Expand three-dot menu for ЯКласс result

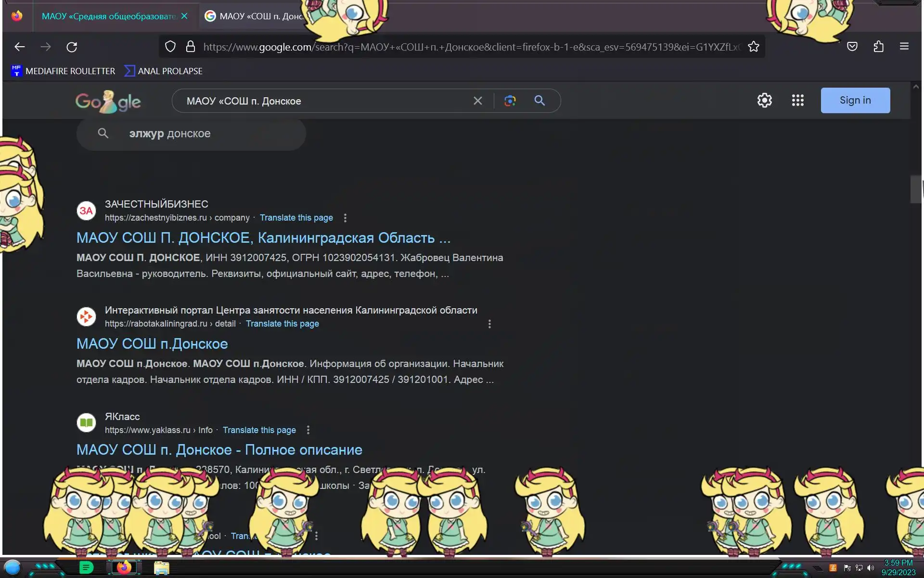pyautogui.click(x=308, y=430)
